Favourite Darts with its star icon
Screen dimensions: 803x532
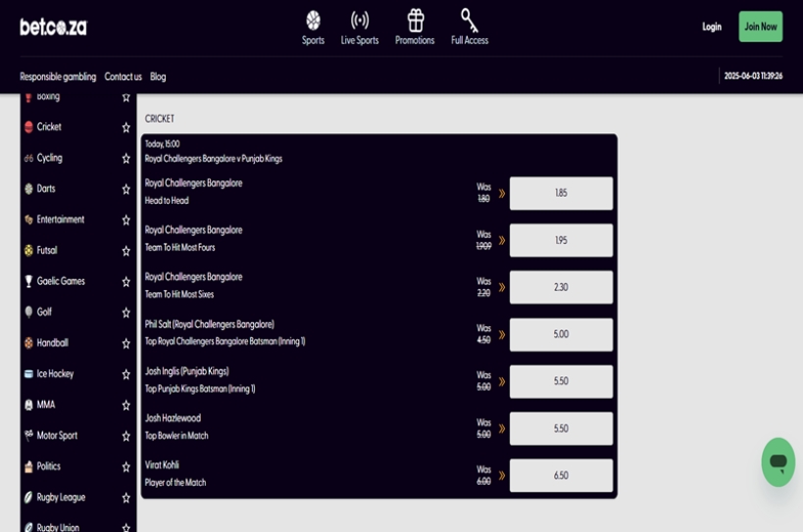pos(125,189)
